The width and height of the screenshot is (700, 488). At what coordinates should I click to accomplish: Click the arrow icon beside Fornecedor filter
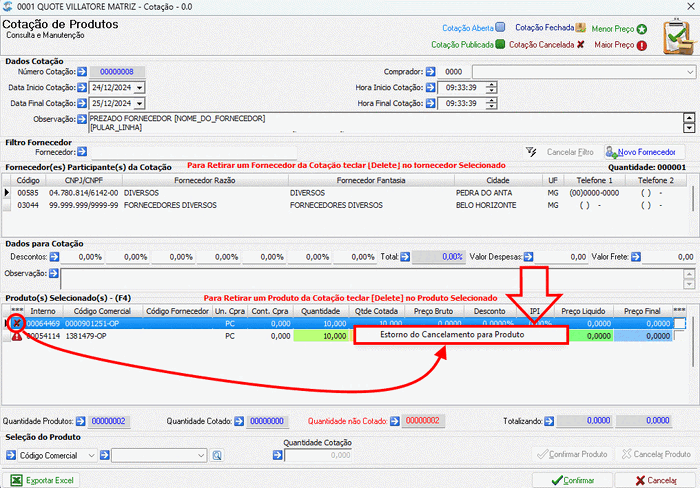(x=82, y=152)
